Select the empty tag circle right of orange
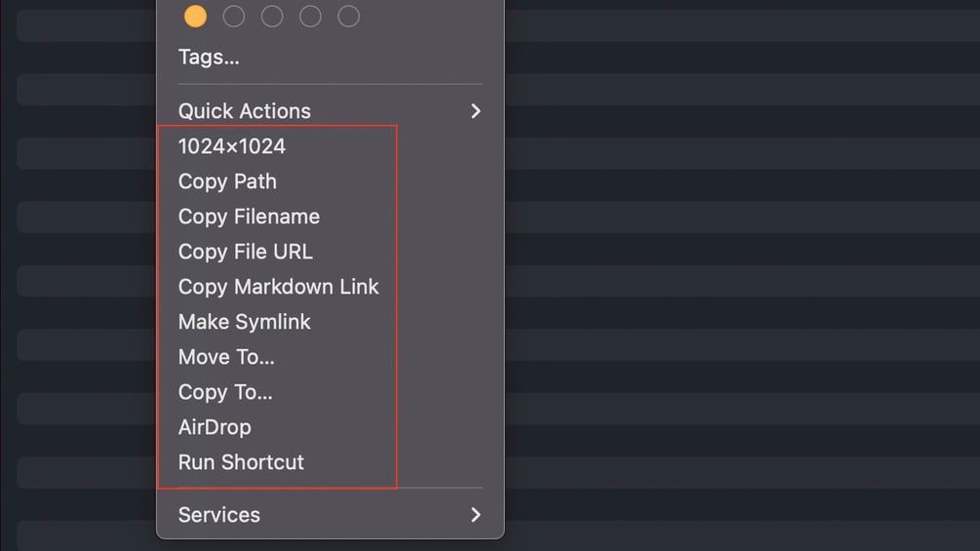Screen dimensions: 980x551 [234, 16]
